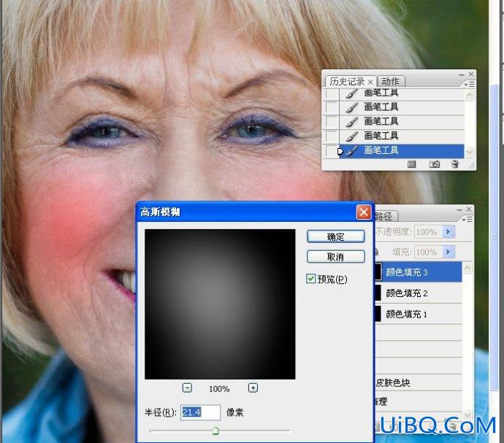Click the 颜色填充 1 layer thumbnail
Screen dimensions: 504x443
tap(378, 314)
